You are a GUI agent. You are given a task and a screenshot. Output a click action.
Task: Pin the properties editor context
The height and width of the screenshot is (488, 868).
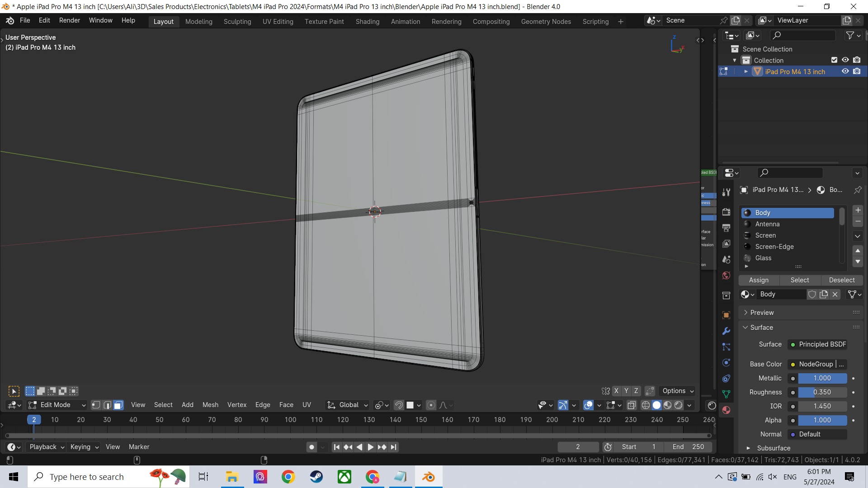click(857, 190)
